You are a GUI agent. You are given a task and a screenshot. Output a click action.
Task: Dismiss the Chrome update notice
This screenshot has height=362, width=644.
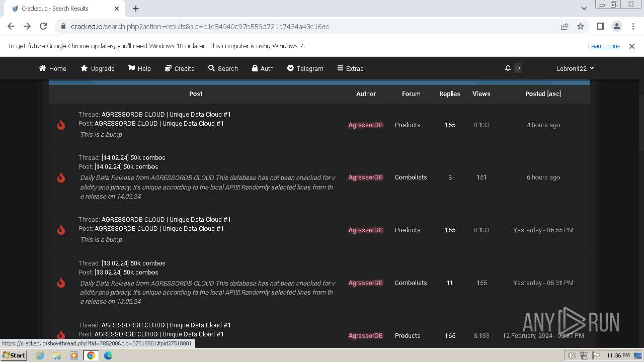(x=632, y=46)
